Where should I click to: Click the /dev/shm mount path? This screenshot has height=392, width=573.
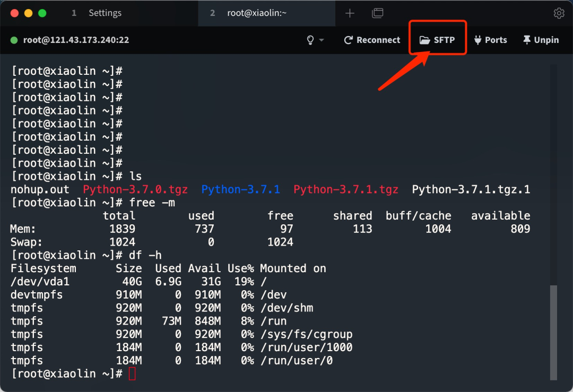click(x=286, y=308)
